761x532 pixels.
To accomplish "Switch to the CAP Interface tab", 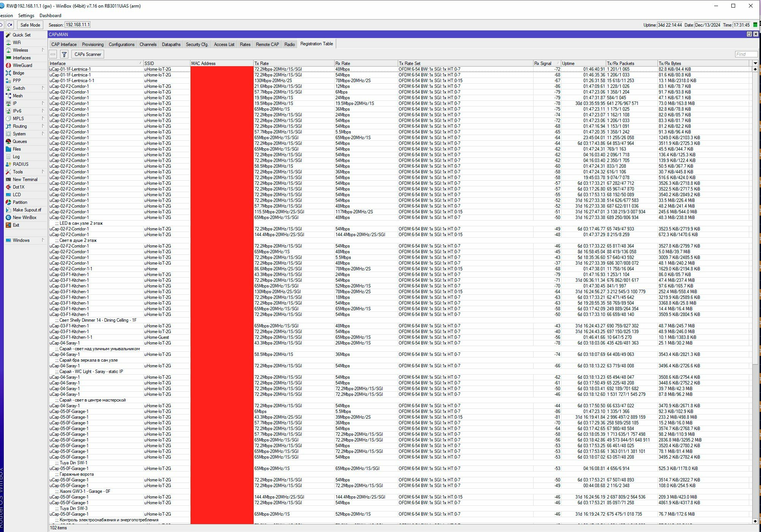I will (64, 44).
